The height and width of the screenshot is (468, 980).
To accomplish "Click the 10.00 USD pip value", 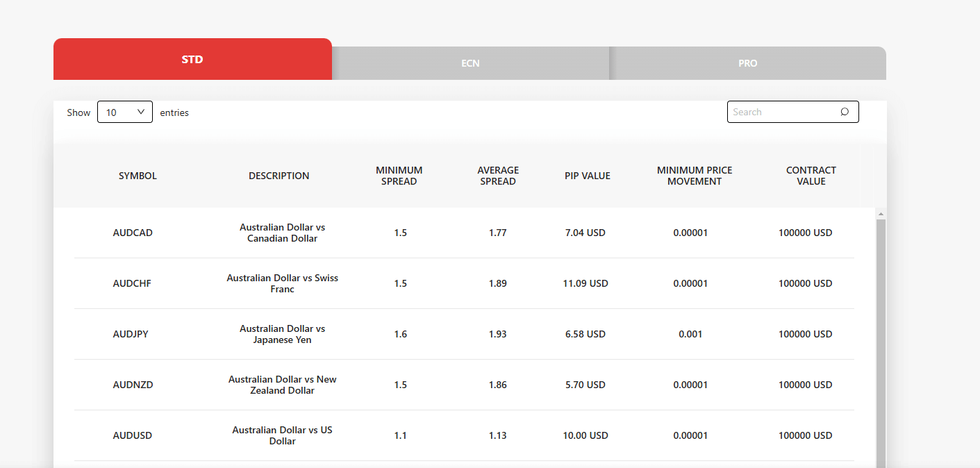I will 585,435.
